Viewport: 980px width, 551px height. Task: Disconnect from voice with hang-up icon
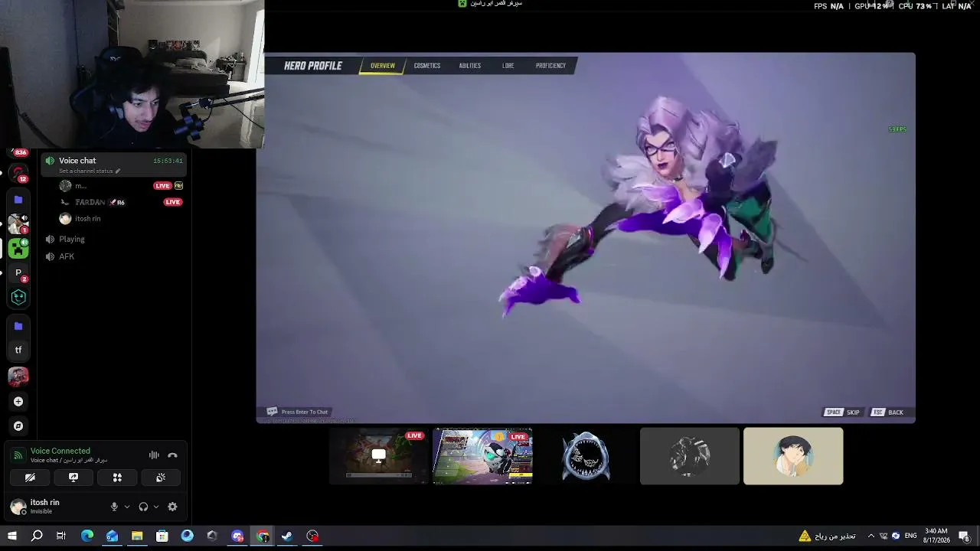172,455
